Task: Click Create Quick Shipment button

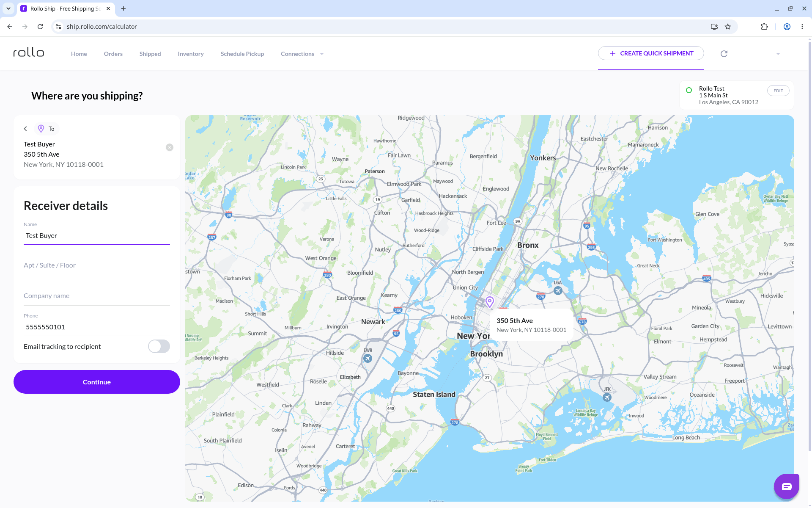Action: (x=651, y=53)
